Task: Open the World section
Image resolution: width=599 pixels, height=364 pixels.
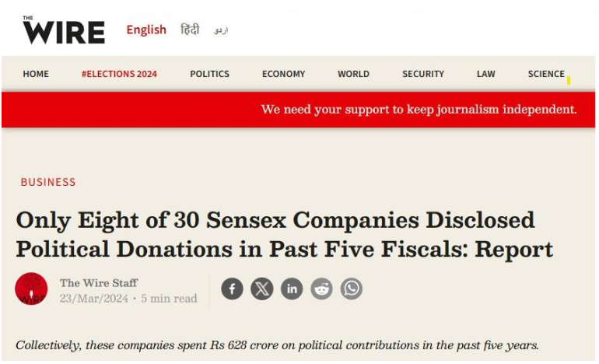Action: (353, 74)
